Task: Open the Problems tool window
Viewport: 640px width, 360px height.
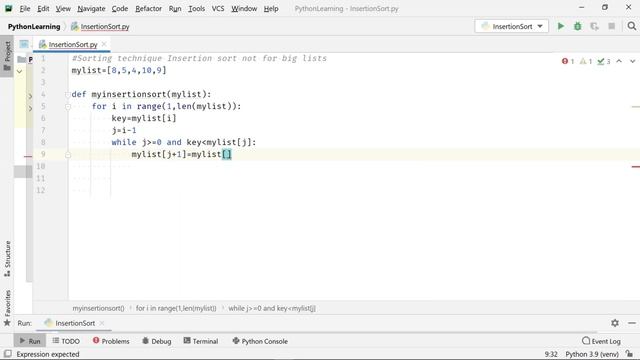Action: pyautogui.click(x=111, y=341)
